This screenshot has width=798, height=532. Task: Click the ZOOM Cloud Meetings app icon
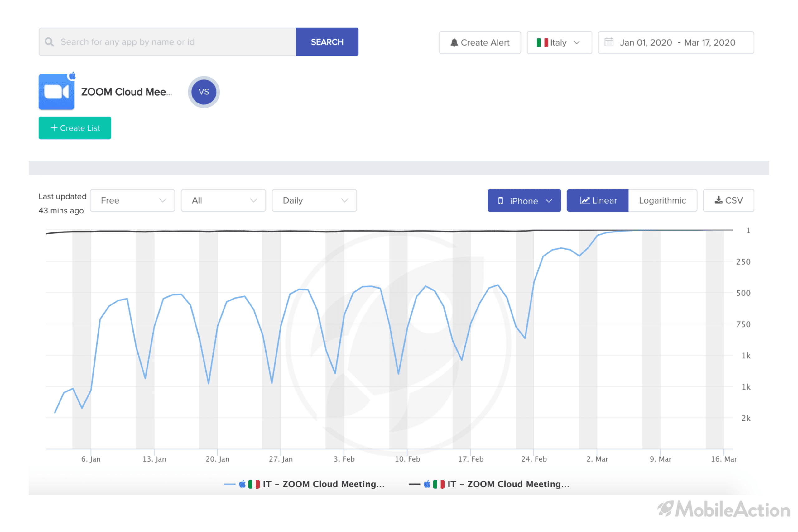point(56,92)
